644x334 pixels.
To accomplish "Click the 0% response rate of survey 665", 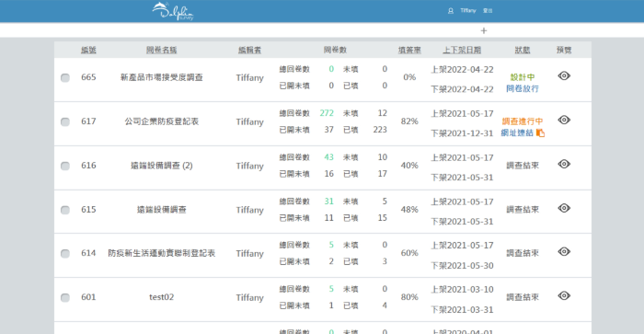I will pyautogui.click(x=409, y=76).
